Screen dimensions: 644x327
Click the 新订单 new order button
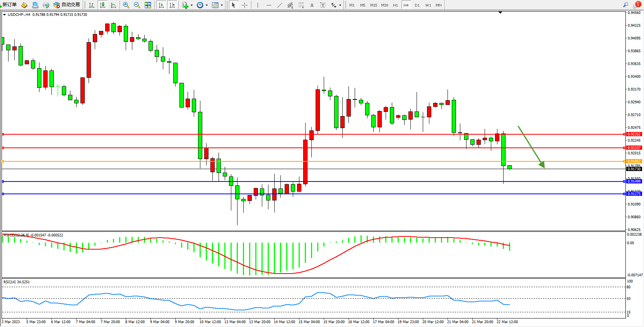coord(9,5)
